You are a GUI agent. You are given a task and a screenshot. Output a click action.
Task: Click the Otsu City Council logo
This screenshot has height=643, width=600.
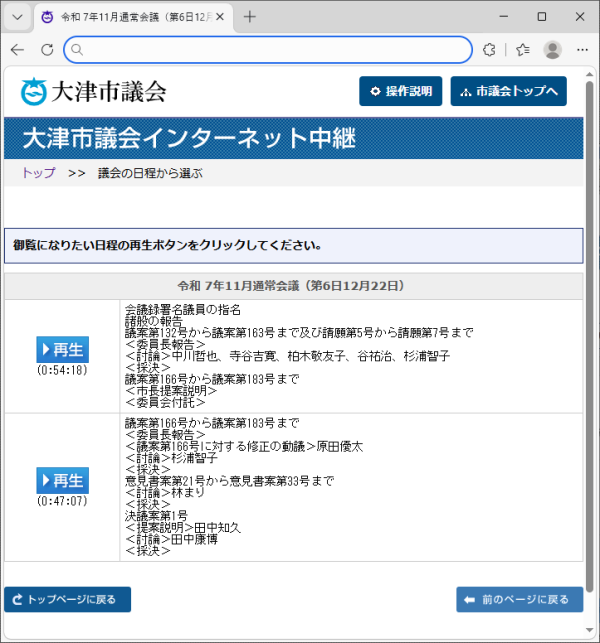(x=93, y=92)
